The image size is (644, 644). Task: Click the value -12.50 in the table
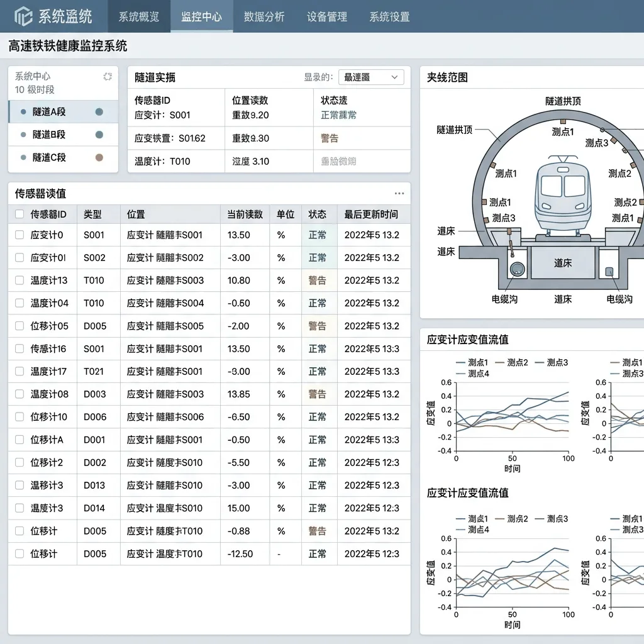click(x=240, y=553)
